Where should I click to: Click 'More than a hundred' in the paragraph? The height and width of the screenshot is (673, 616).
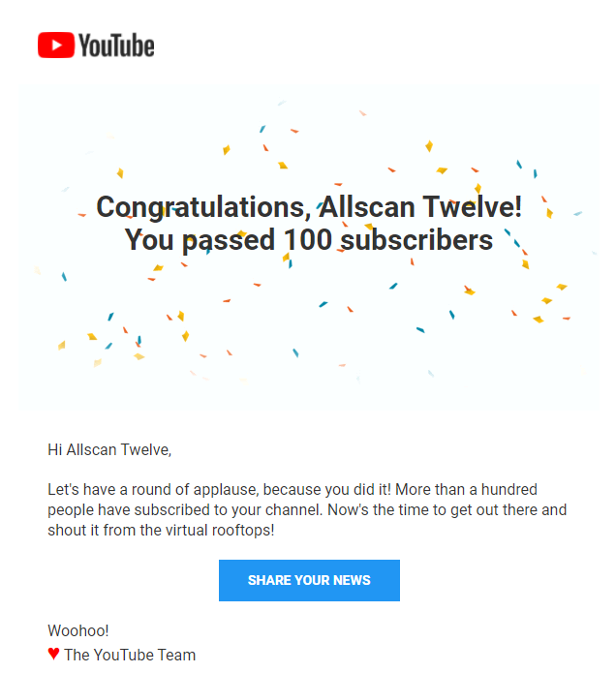(466, 489)
